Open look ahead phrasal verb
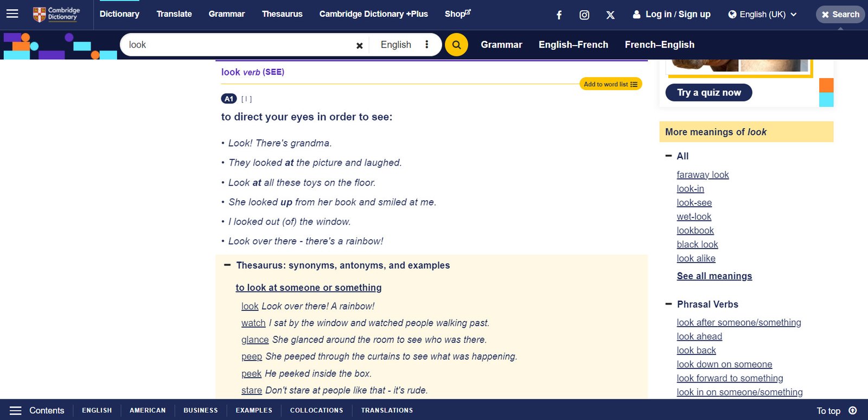 (x=699, y=336)
